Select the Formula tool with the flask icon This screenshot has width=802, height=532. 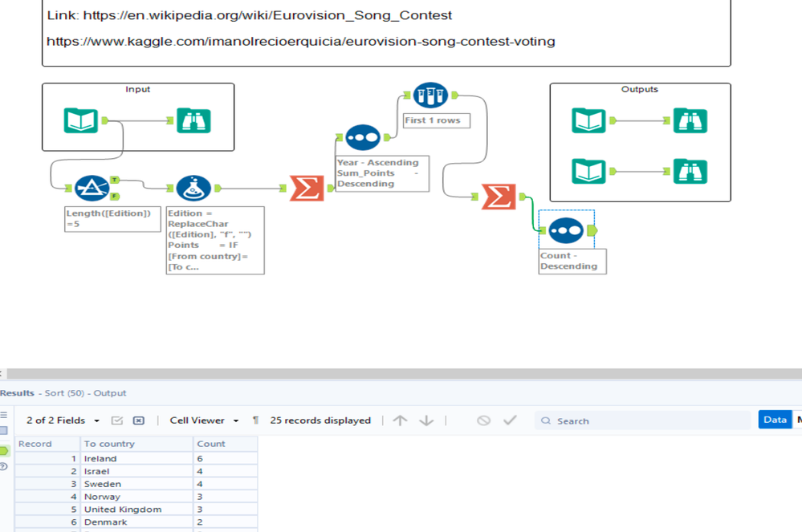click(193, 188)
